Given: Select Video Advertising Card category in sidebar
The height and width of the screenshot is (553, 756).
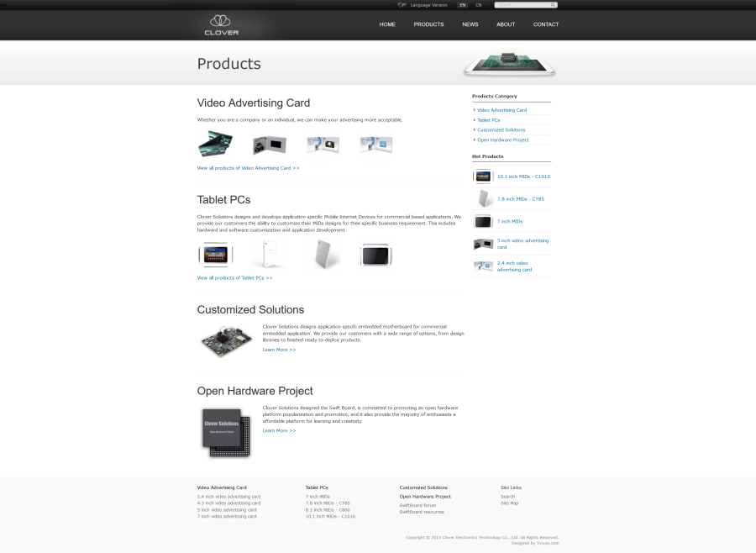Looking at the screenshot, I should coord(501,110).
